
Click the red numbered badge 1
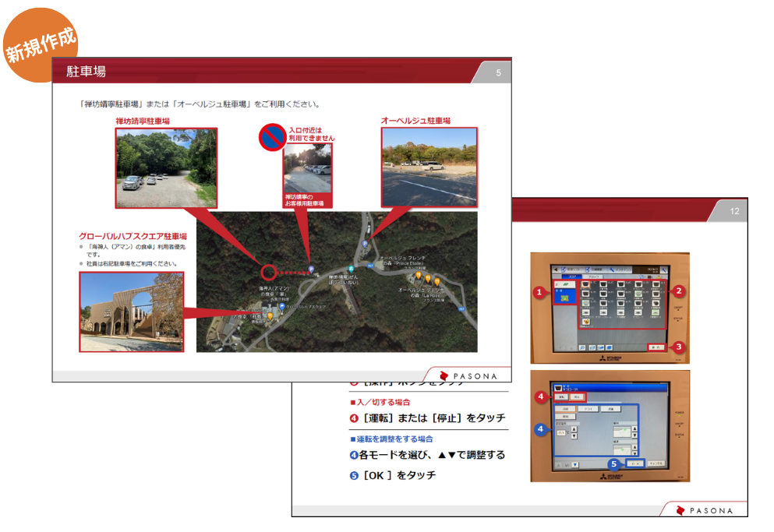(x=538, y=292)
